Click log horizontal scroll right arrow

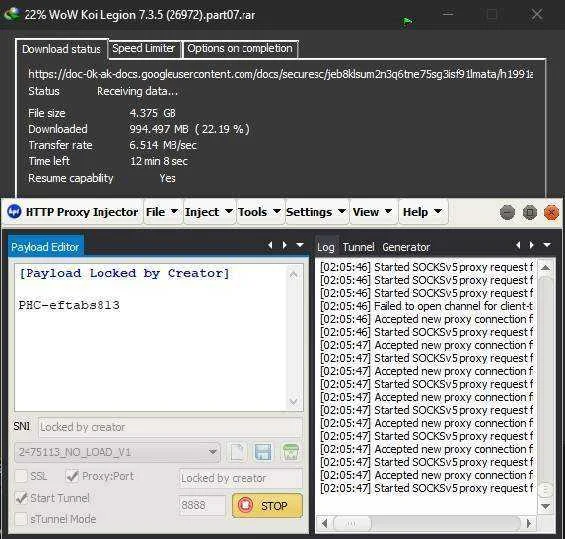[529, 523]
